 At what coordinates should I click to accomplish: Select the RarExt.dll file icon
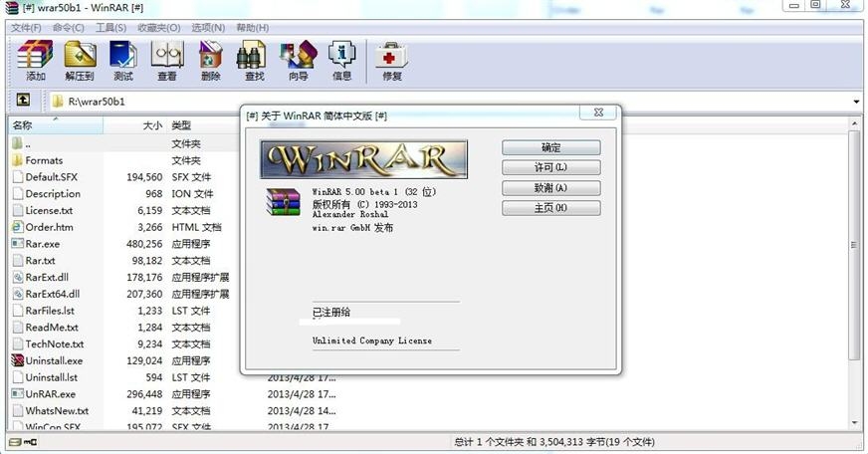(x=17, y=277)
